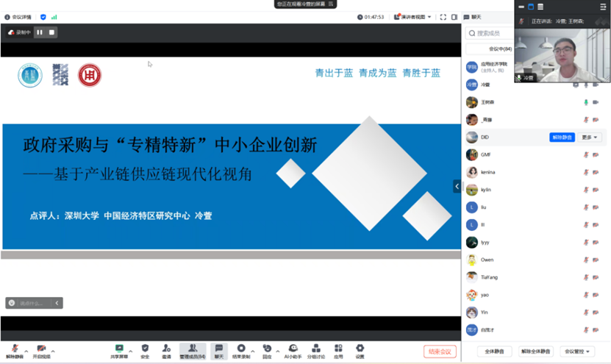Screen dimensions: 611x364
Task: Toggle microphone for 王树森
Action: coord(586,102)
